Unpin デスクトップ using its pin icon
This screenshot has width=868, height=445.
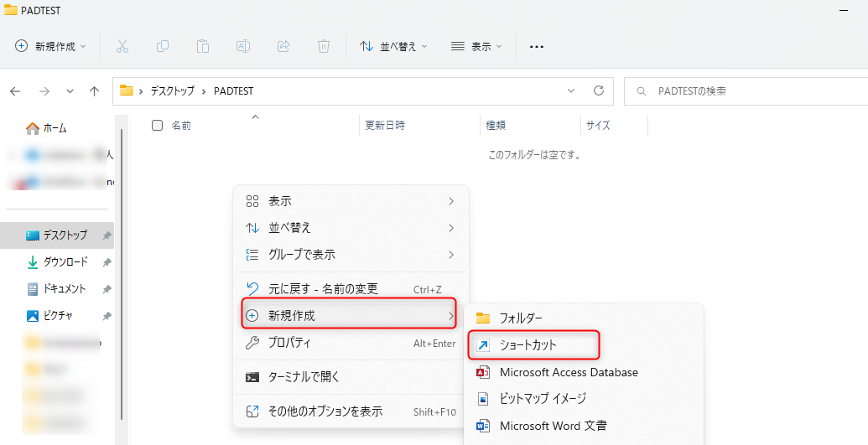point(107,235)
